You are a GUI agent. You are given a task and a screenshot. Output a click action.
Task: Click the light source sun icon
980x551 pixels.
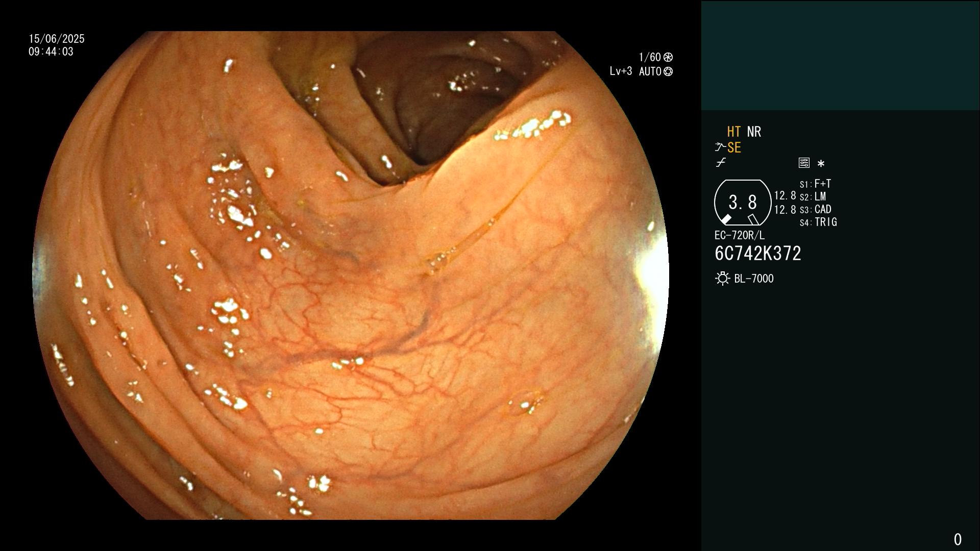coord(723,279)
